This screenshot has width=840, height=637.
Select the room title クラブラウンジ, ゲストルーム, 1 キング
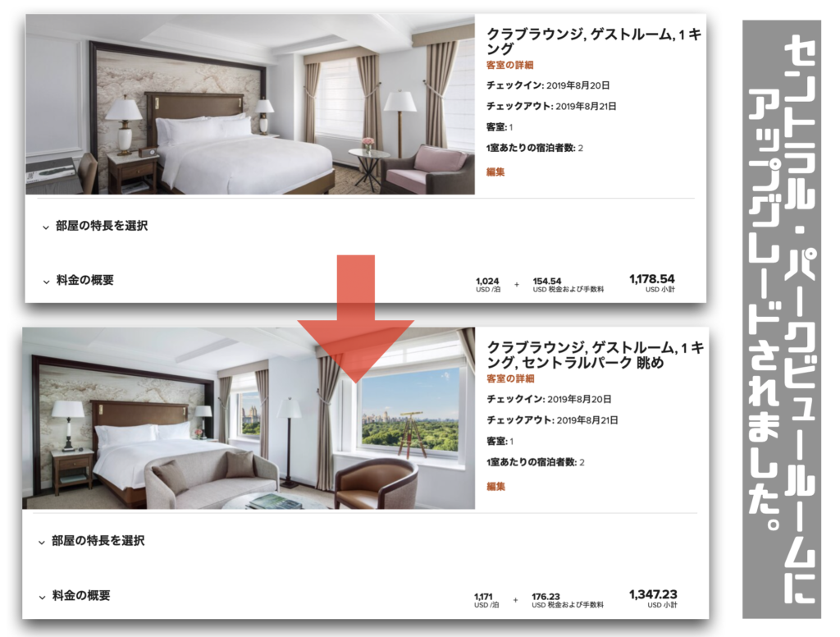594,41
